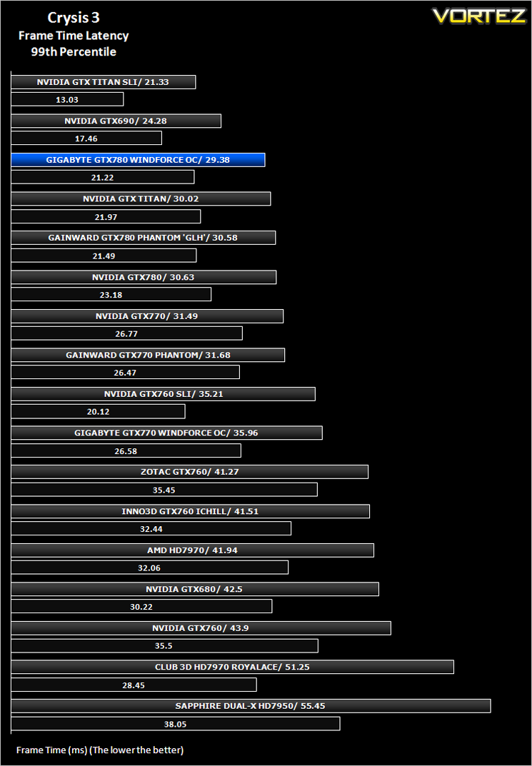
Task: Select the INNO3D GTX760 ICHILL/ 41.51 bar
Action: (x=190, y=511)
